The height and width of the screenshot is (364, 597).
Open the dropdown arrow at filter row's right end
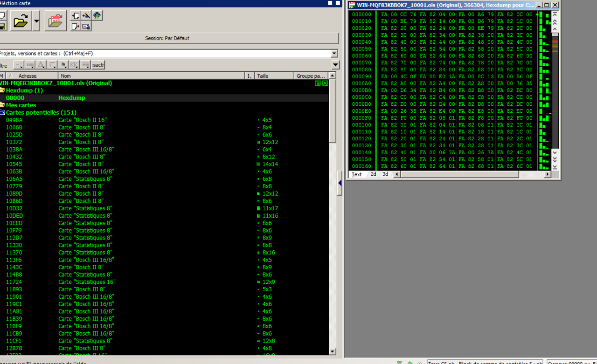coord(335,65)
